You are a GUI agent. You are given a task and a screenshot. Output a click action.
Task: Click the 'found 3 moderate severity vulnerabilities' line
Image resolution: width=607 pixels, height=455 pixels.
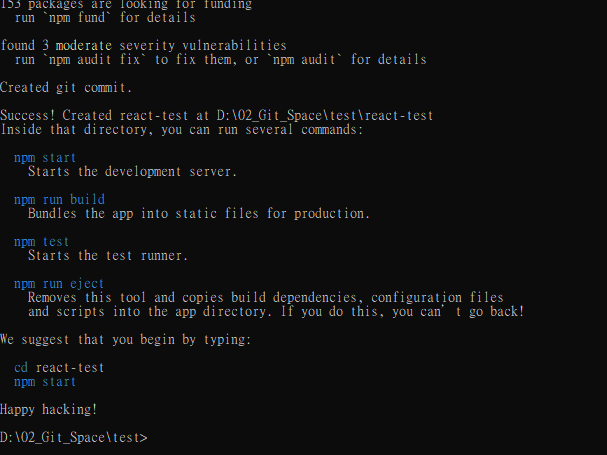point(143,46)
